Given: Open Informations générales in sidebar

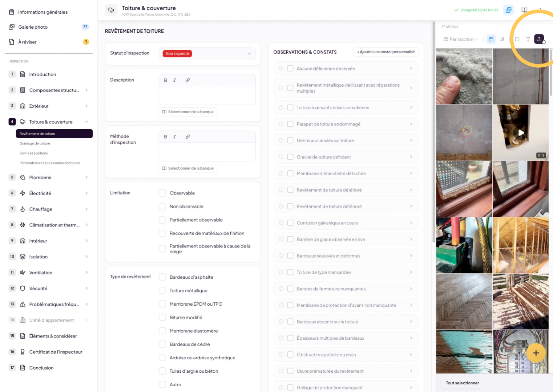Looking at the screenshot, I should (43, 12).
